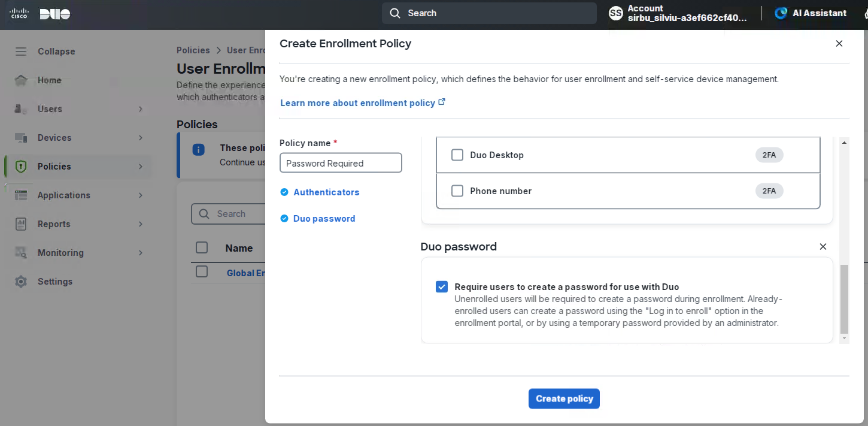Tick the Global Enrollment policy row checkbox
Screen dimensions: 868x426
[202, 272]
